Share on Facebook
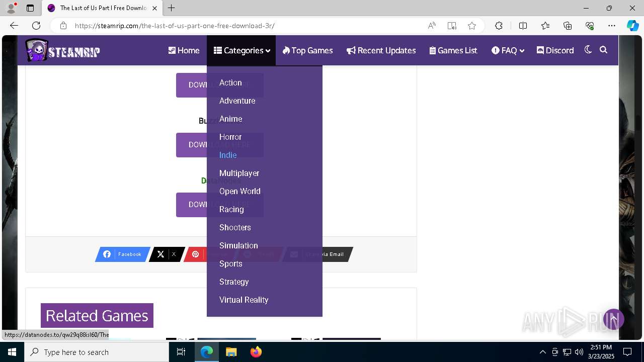 pyautogui.click(x=123, y=254)
